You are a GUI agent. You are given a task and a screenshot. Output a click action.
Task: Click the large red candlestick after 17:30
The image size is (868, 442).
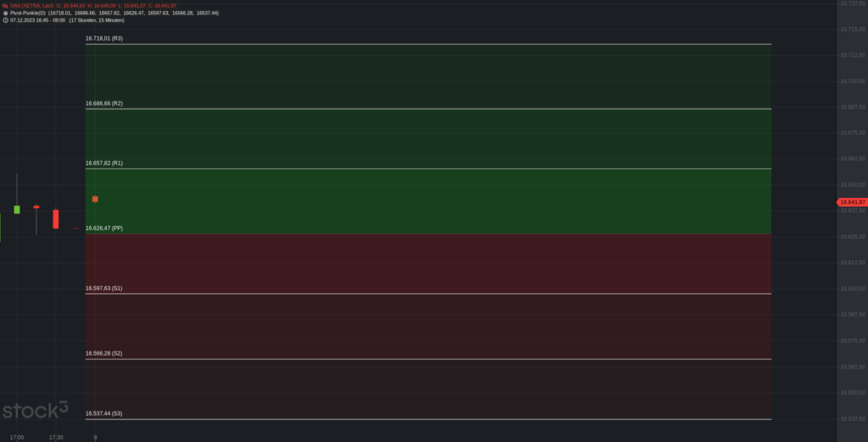pos(56,219)
